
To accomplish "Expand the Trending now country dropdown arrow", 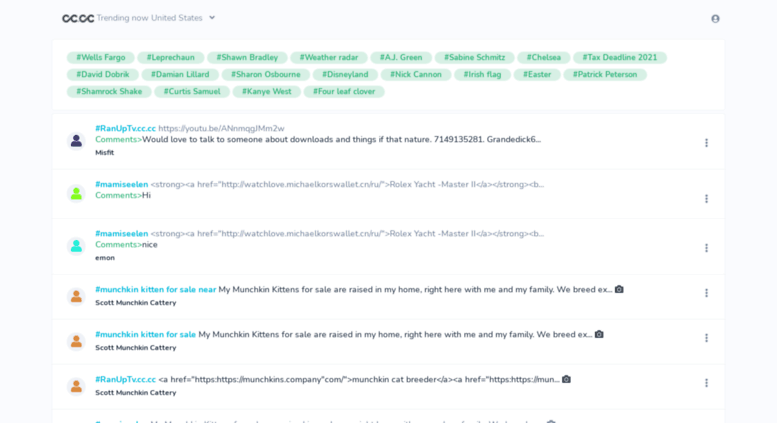I will click(212, 18).
